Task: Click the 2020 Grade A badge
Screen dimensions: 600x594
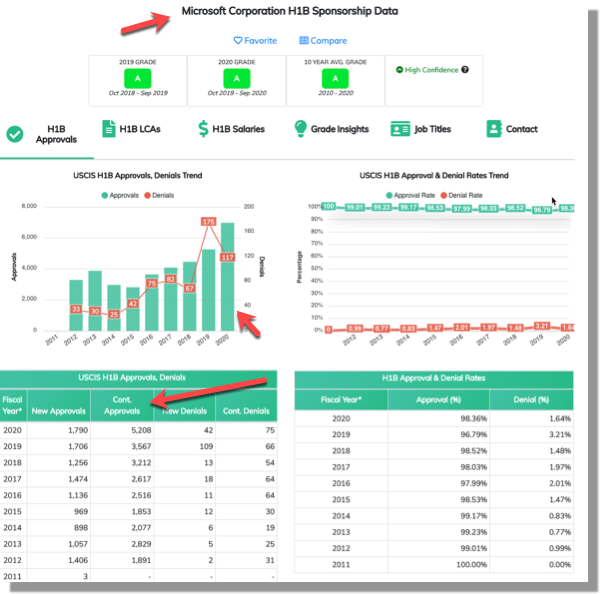Action: [x=237, y=78]
